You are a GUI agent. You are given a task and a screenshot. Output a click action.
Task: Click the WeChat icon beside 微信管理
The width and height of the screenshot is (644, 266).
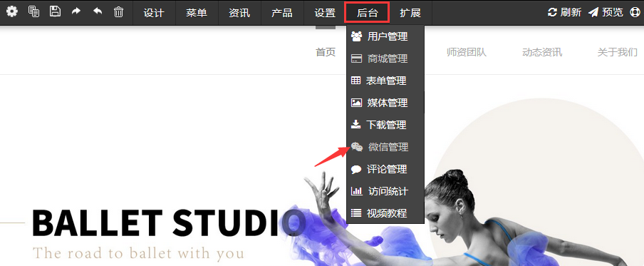pos(357,147)
